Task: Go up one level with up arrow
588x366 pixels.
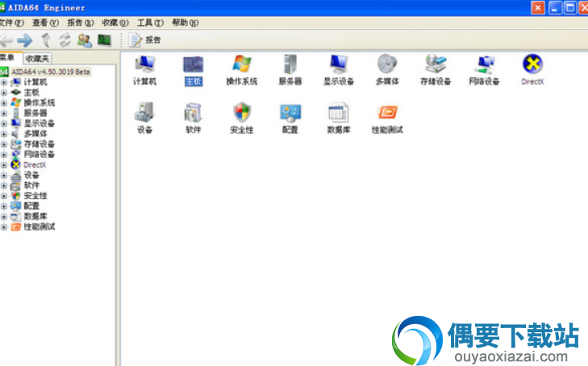Action: (46, 40)
